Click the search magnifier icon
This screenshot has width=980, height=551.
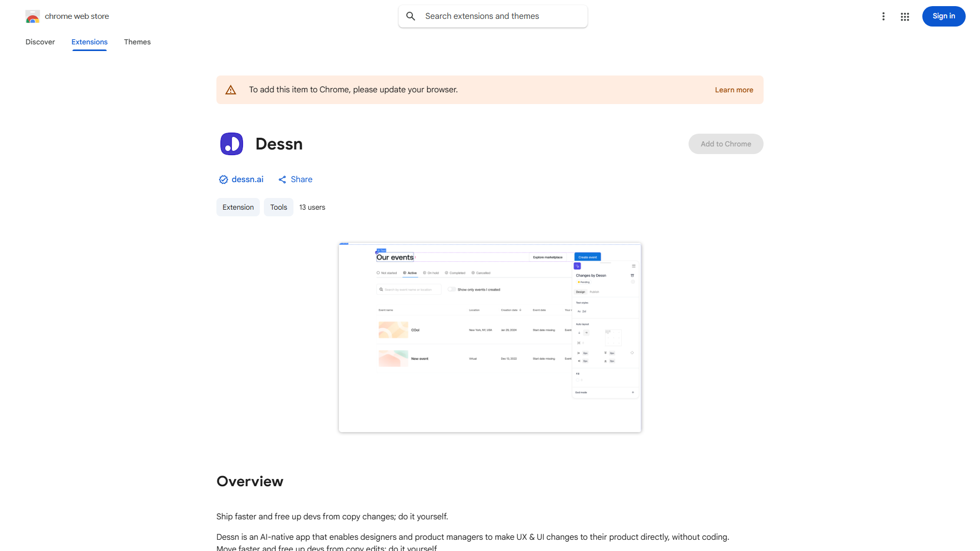point(411,16)
